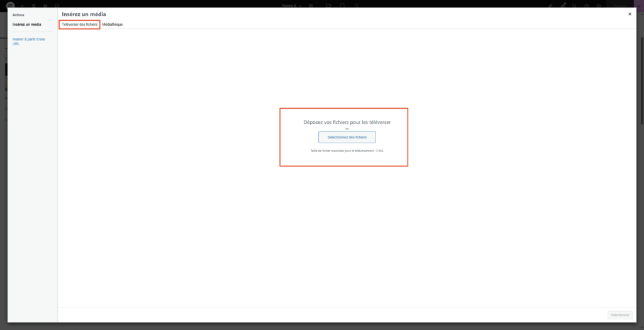Open the Médiathèque tab

coord(113,24)
